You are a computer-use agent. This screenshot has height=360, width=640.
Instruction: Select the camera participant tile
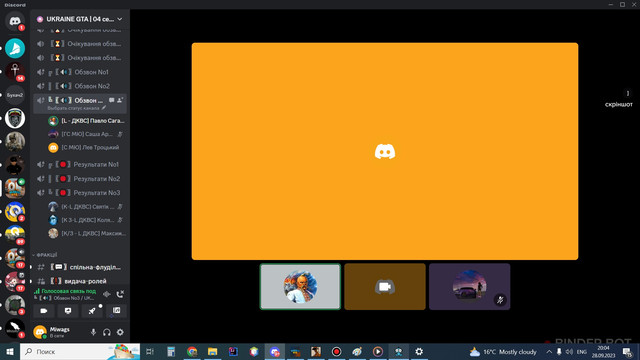coord(385,287)
